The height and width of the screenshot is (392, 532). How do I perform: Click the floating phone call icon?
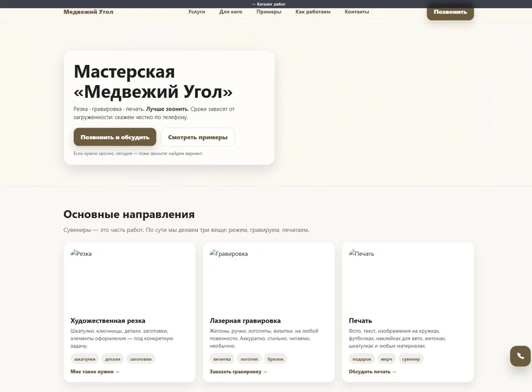coord(520,356)
